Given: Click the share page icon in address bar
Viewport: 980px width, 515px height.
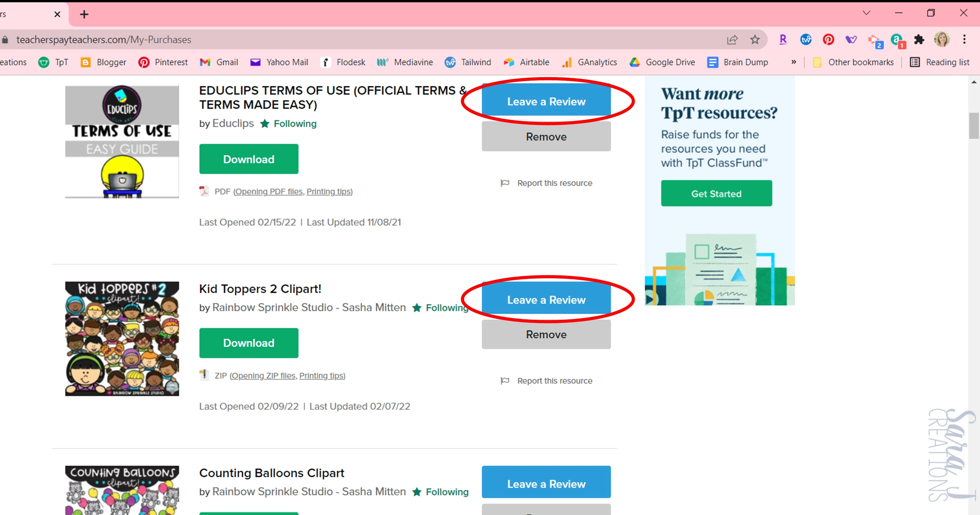Looking at the screenshot, I should pyautogui.click(x=732, y=39).
